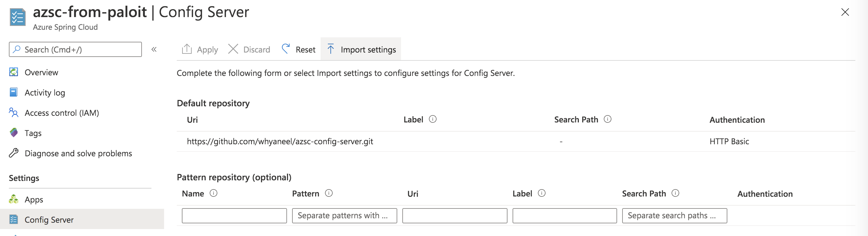Go to Apps under Settings
This screenshot has width=868, height=236.
pyautogui.click(x=34, y=199)
